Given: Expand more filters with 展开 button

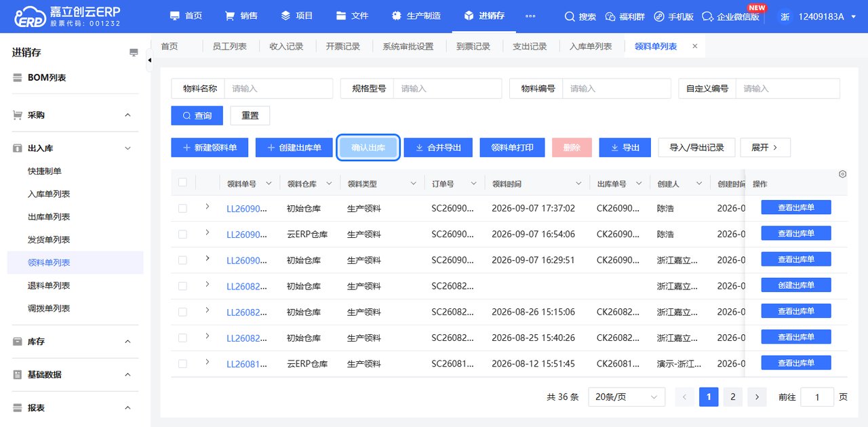Looking at the screenshot, I should pos(766,148).
